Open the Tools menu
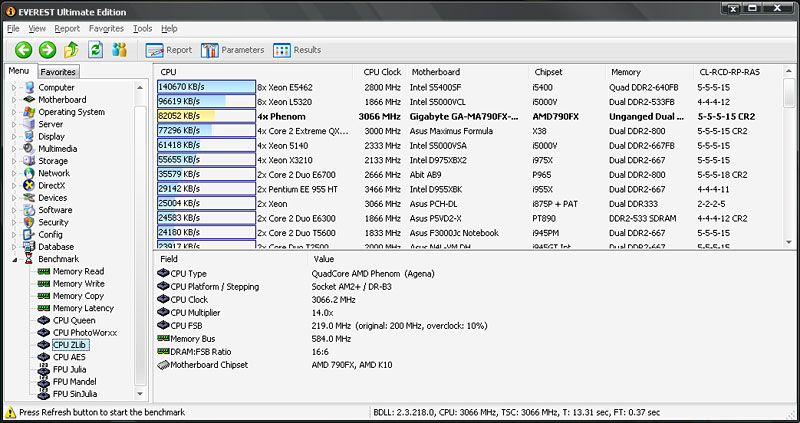The height and width of the screenshot is (423, 800). 143,29
